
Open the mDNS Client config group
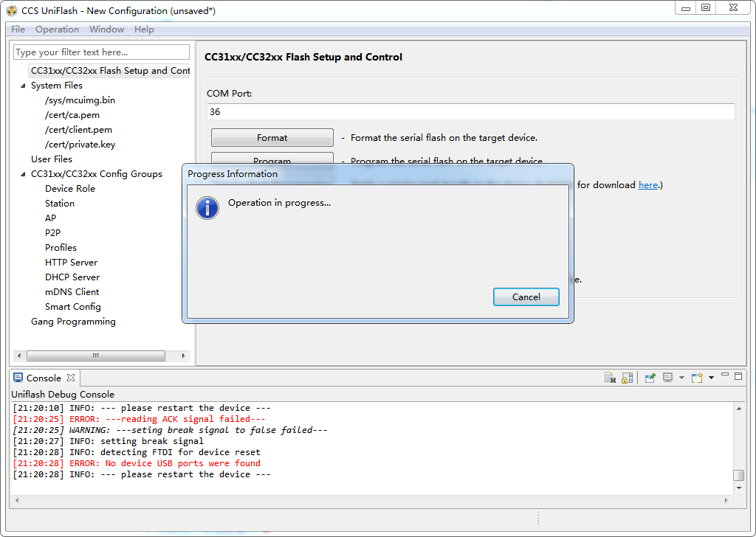point(72,292)
